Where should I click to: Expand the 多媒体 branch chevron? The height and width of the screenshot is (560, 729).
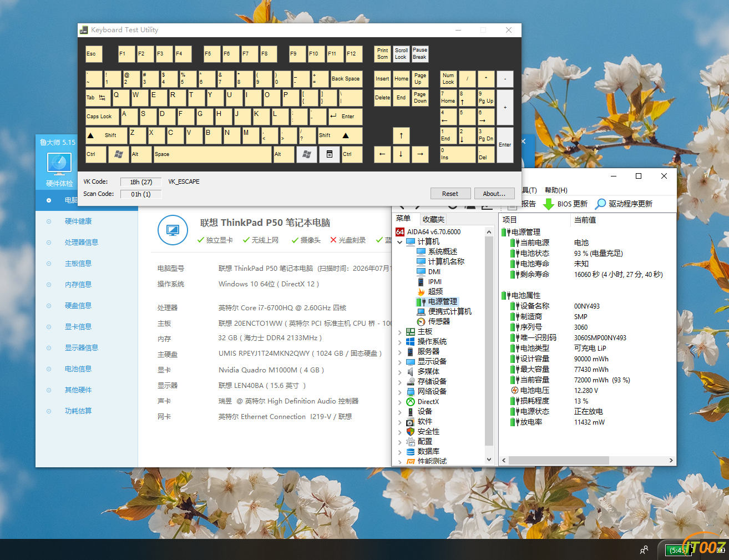(400, 372)
